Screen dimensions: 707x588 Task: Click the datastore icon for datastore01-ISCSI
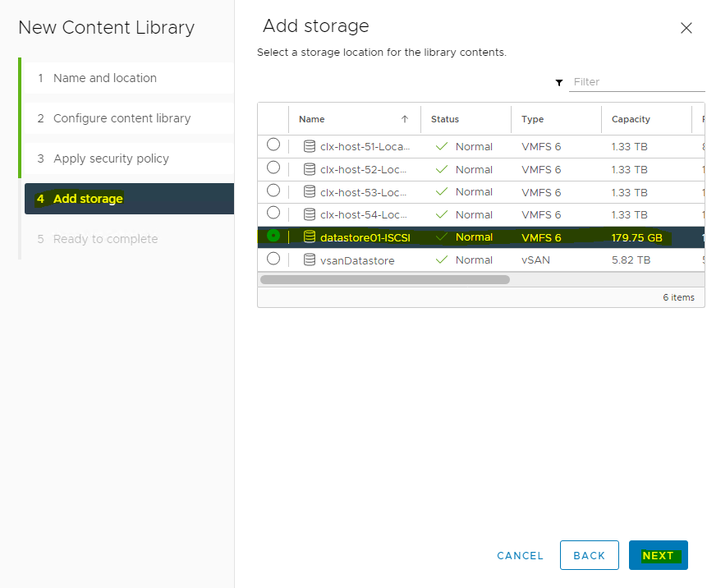pos(310,237)
